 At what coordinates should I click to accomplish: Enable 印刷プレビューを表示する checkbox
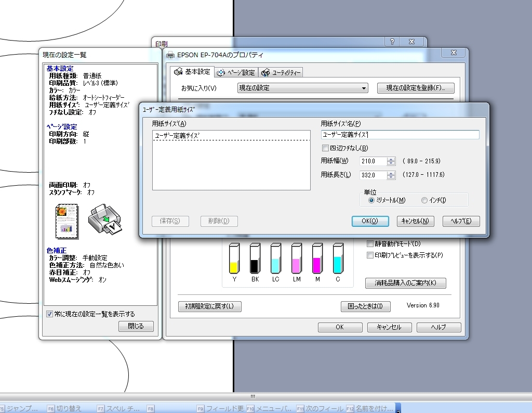(370, 255)
